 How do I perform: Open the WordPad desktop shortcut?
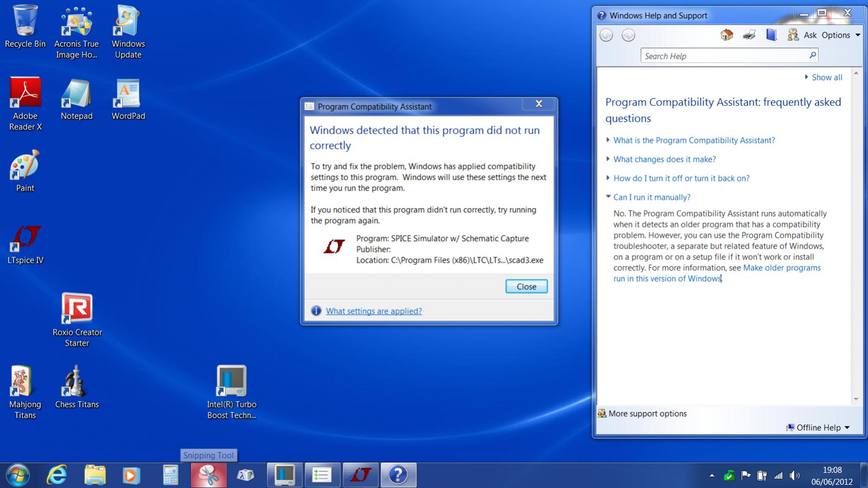click(128, 99)
